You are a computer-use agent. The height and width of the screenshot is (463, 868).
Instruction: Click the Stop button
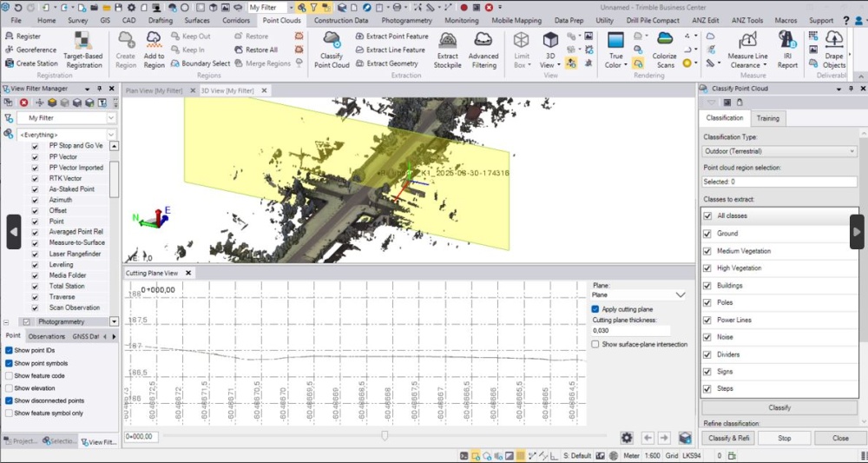point(784,439)
